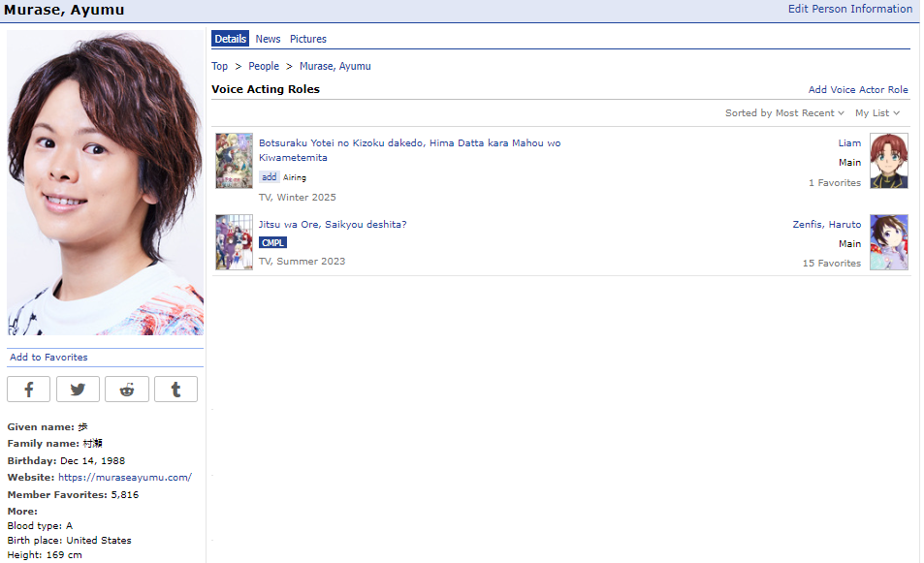
Task: Share profile on Tumblr
Action: click(175, 390)
